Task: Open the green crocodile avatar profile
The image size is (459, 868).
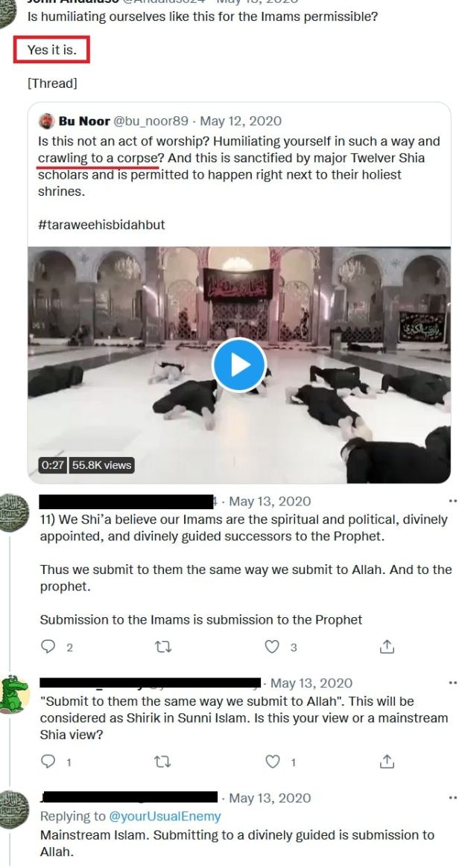Action: (13, 695)
